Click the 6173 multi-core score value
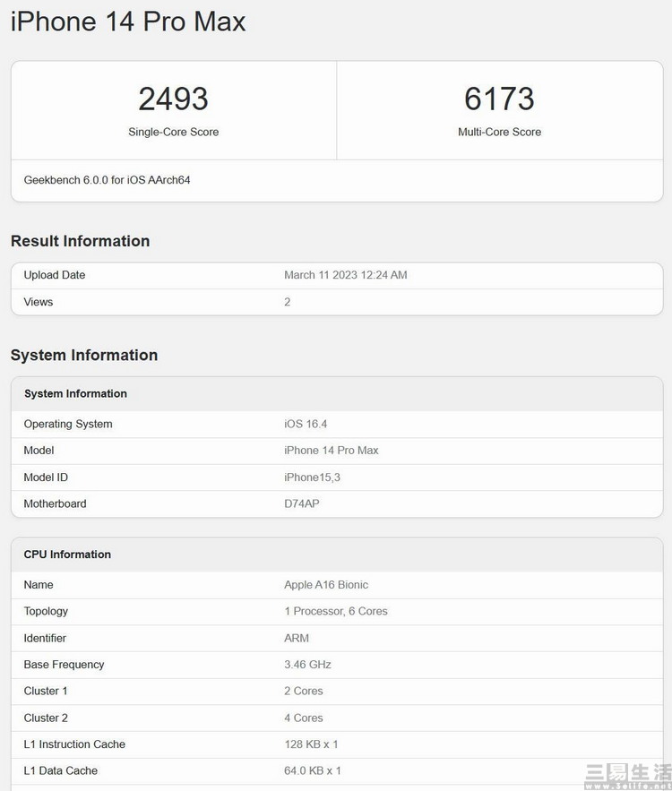This screenshot has width=672, height=791. pos(499,99)
